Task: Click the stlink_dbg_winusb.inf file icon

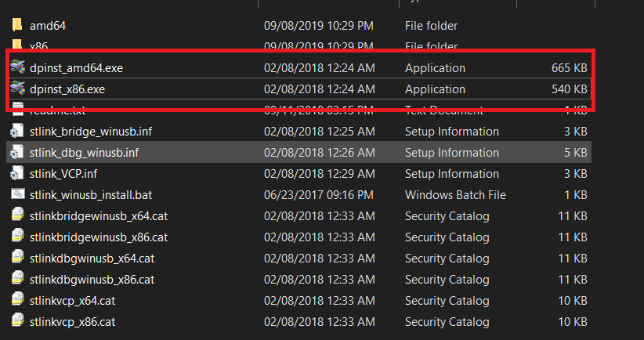Action: (17, 153)
